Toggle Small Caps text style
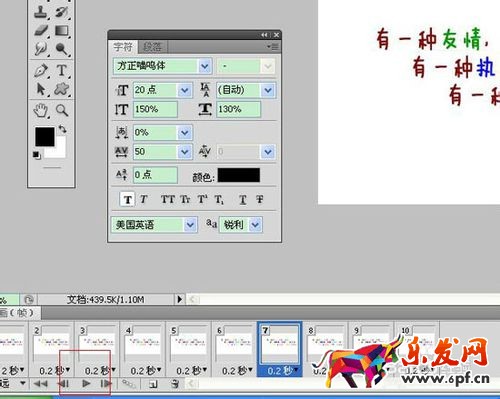This screenshot has height=399, width=500. (185, 199)
